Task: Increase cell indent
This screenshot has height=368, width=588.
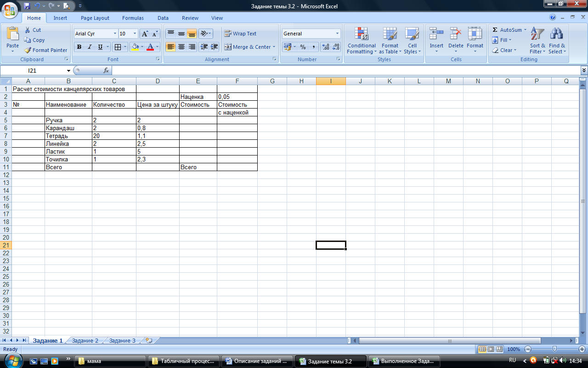Action: click(x=214, y=47)
